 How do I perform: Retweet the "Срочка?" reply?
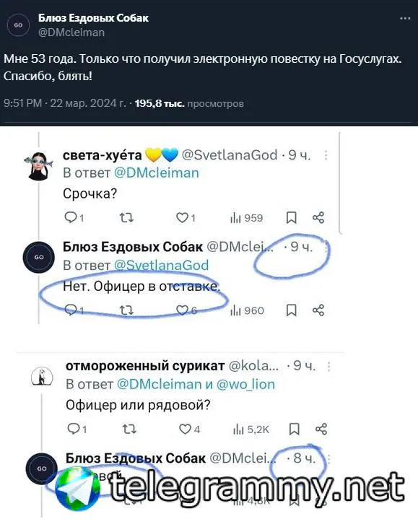(x=126, y=217)
